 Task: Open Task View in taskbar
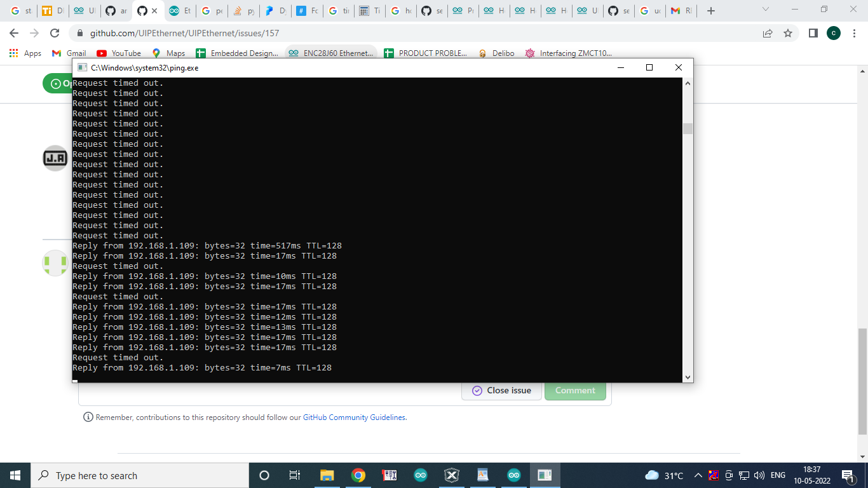(x=295, y=475)
